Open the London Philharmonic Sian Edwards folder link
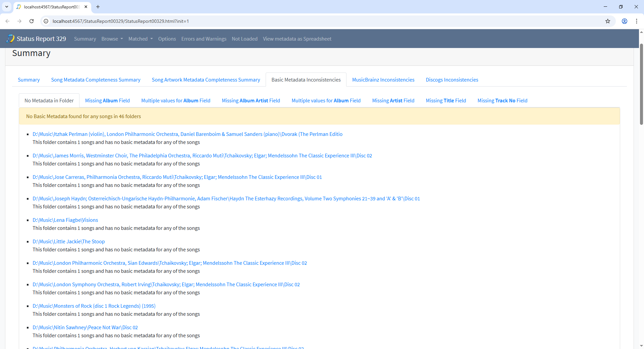This screenshot has height=349, width=644. click(x=170, y=263)
